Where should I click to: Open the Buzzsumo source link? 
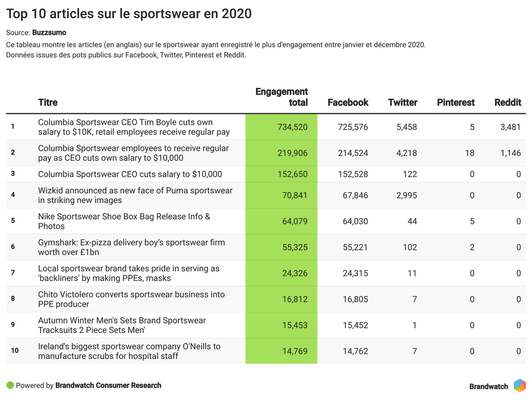pyautogui.click(x=49, y=32)
